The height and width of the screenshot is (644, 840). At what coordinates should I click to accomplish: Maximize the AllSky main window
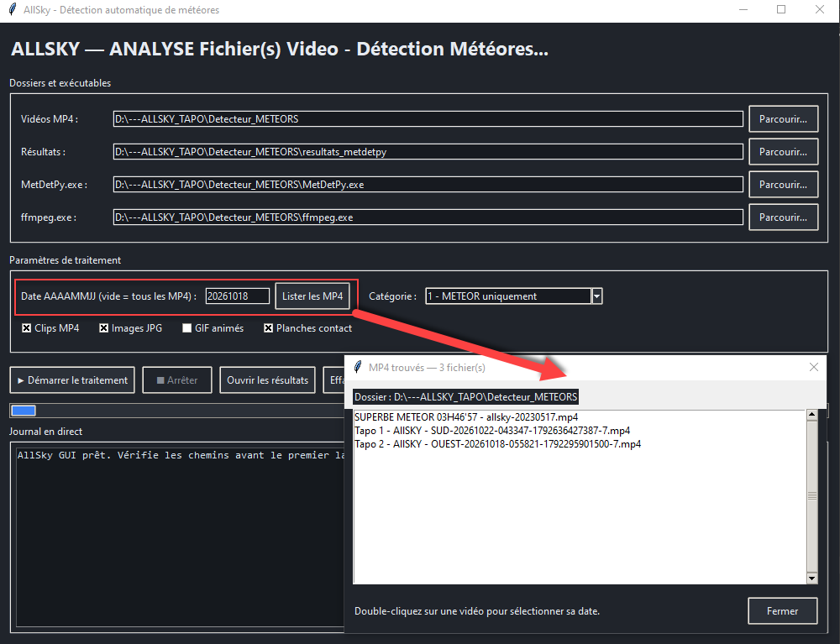(781, 9)
